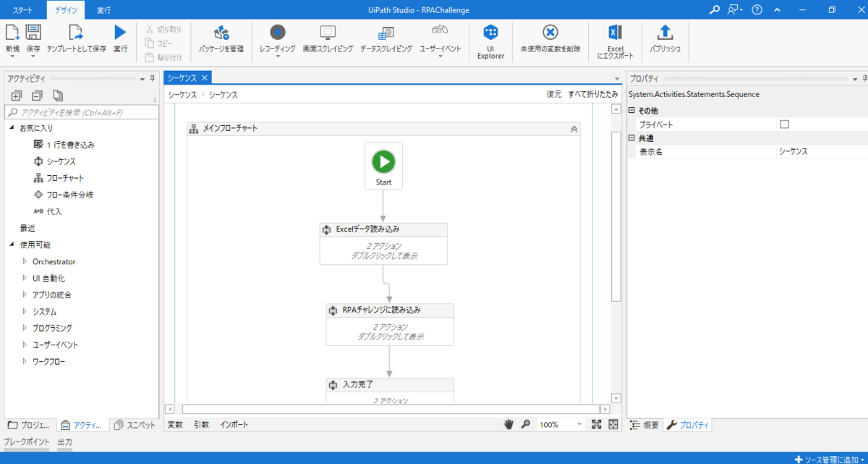Expand the ワークフロー tree node
The width and height of the screenshot is (868, 464).
tap(25, 361)
